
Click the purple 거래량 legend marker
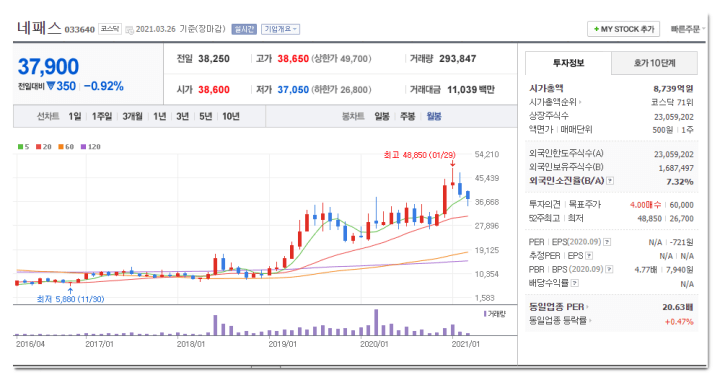(484, 314)
